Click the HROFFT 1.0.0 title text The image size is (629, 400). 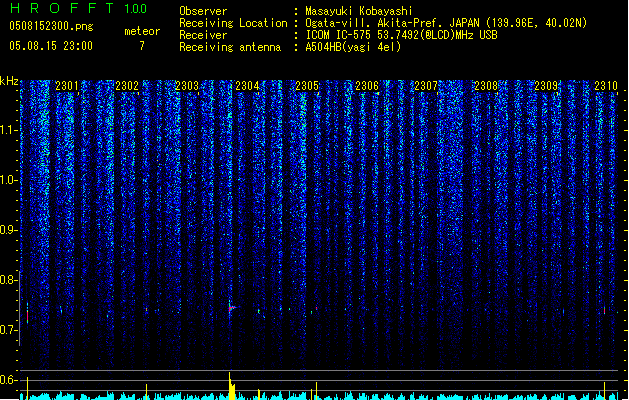[78, 8]
